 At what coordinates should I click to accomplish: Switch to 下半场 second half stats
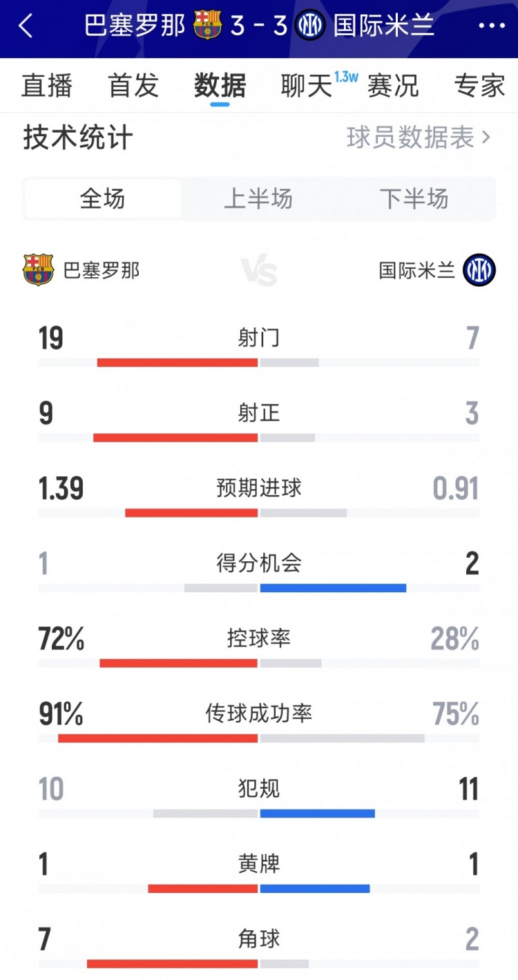(414, 199)
